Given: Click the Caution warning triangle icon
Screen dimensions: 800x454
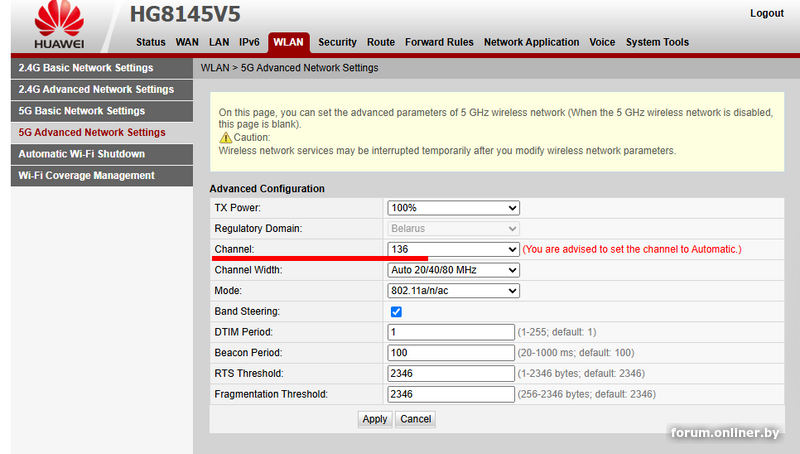Looking at the screenshot, I should click(x=225, y=138).
